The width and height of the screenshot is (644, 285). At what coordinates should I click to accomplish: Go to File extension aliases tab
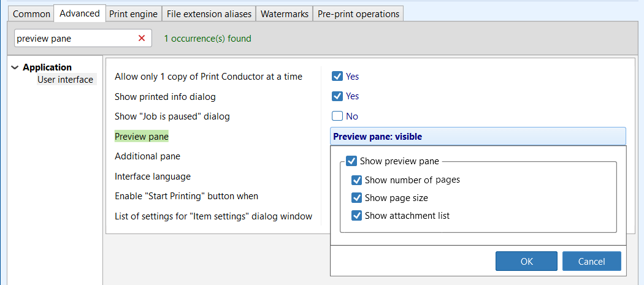[209, 13]
